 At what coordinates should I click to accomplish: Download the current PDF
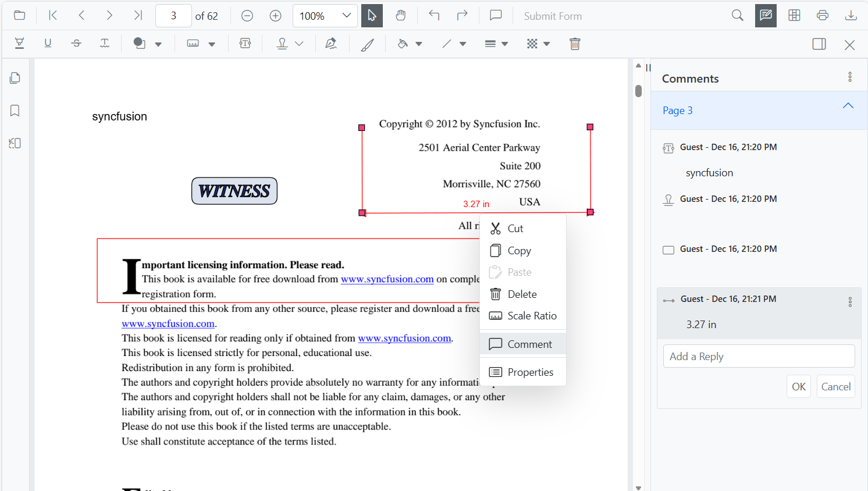(851, 16)
